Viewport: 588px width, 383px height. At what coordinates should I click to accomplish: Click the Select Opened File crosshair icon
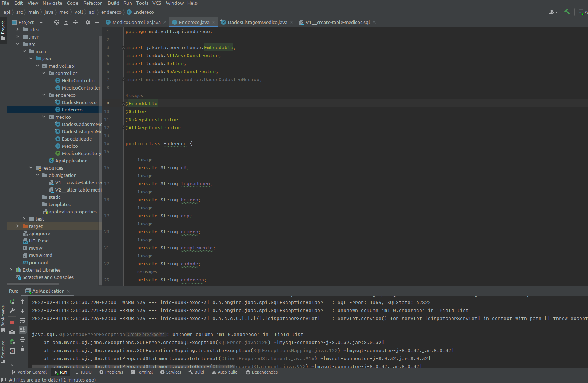(x=56, y=22)
